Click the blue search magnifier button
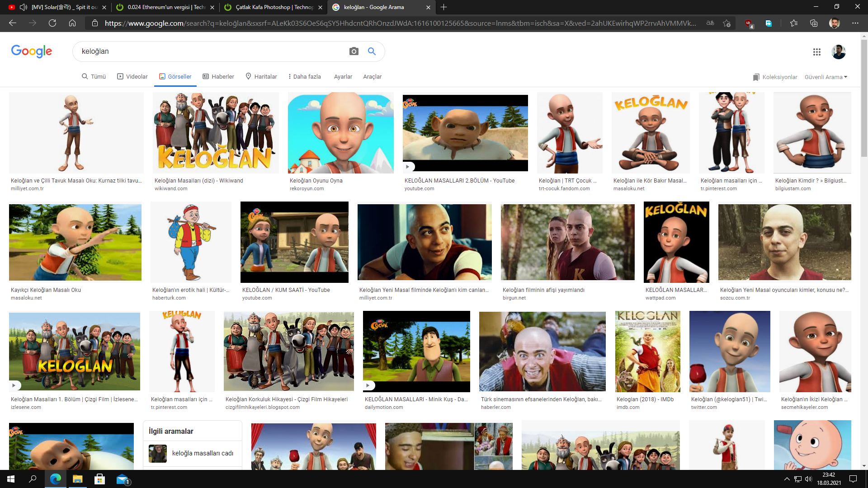 372,52
